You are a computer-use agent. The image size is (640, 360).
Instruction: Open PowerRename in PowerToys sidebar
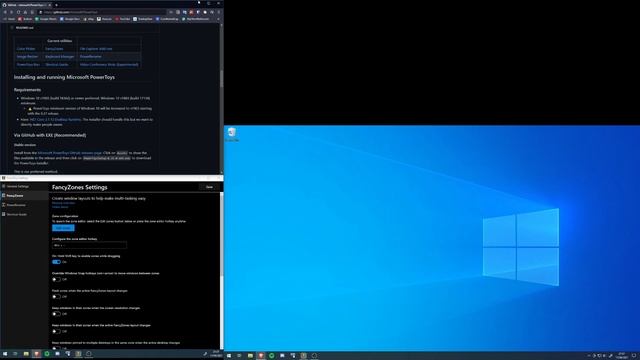point(24,205)
